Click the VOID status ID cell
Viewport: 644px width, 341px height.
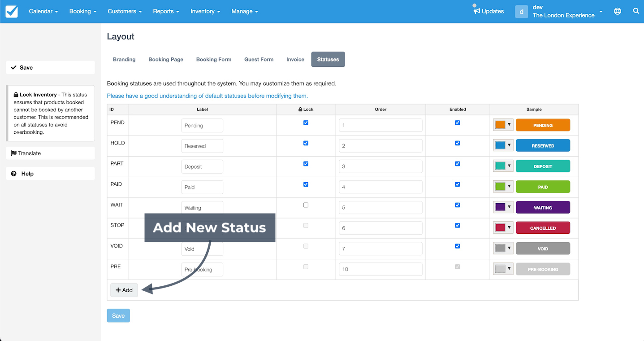pyautogui.click(x=117, y=249)
